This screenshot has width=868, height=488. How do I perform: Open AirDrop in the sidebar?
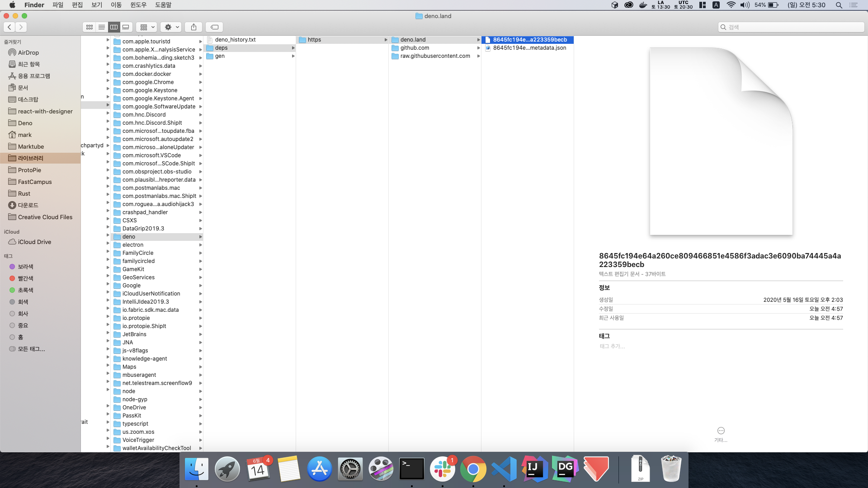tap(28, 52)
